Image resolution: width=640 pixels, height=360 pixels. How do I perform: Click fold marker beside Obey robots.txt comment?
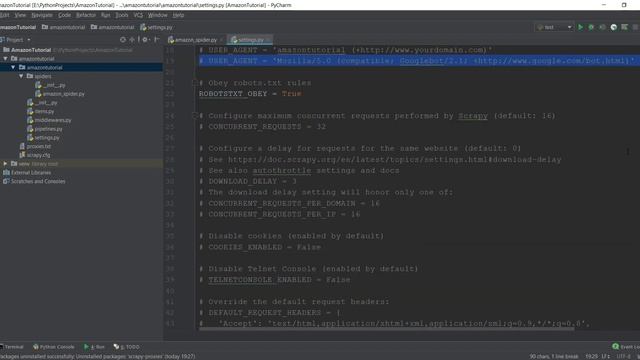click(x=195, y=83)
